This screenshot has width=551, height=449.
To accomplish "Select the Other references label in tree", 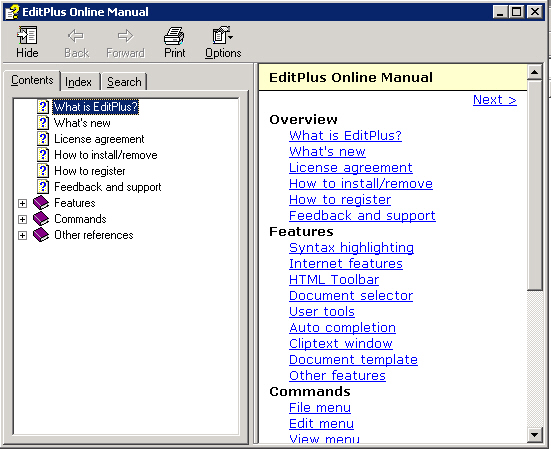I will 93,235.
